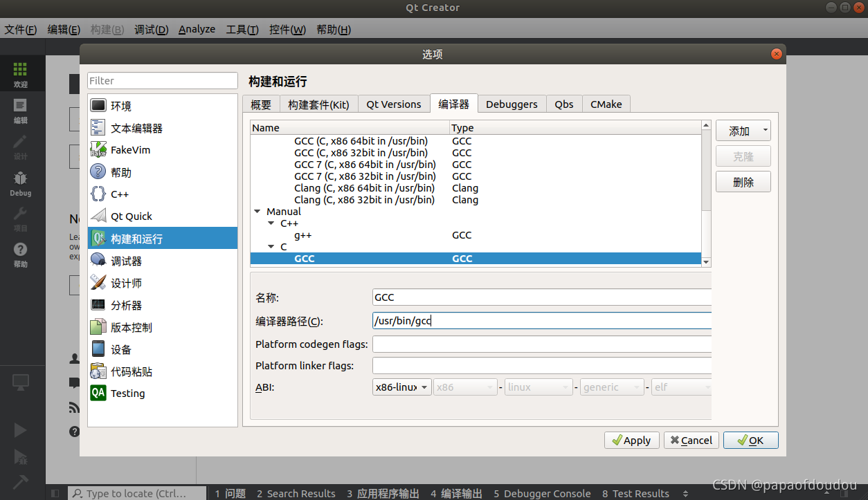Switch to the CMake tab
Screen dimensions: 868x500
(x=606, y=104)
